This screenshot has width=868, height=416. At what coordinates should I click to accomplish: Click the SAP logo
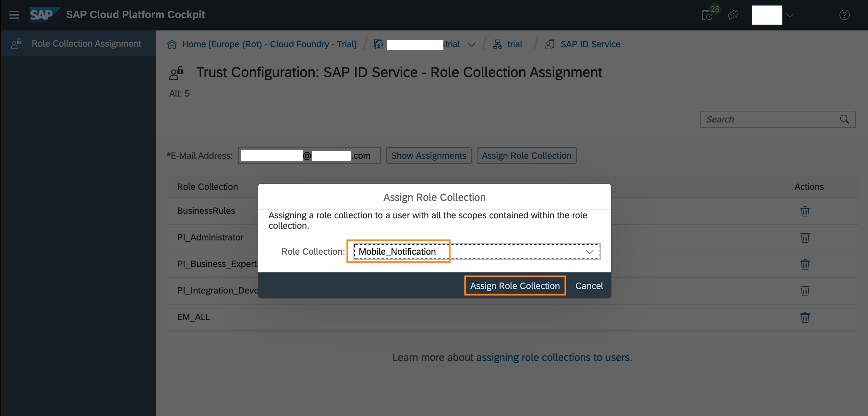[44, 15]
